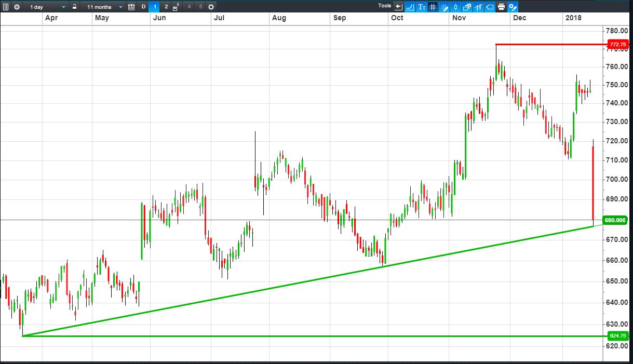This screenshot has height=364, width=633.
Task: Open drawing settings gear-with-pencil icon
Action: click(513, 7)
